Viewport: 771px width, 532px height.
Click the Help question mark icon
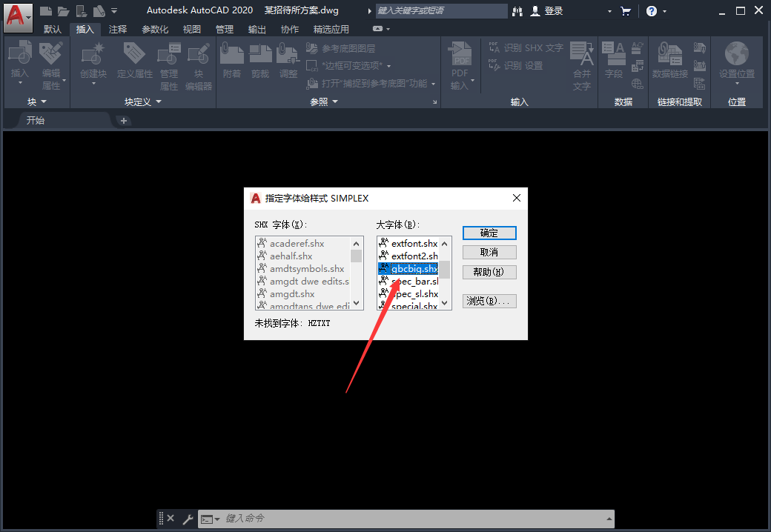click(651, 11)
